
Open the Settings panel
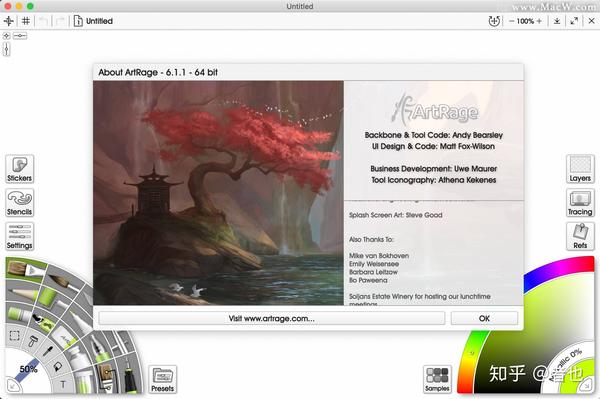click(x=20, y=236)
